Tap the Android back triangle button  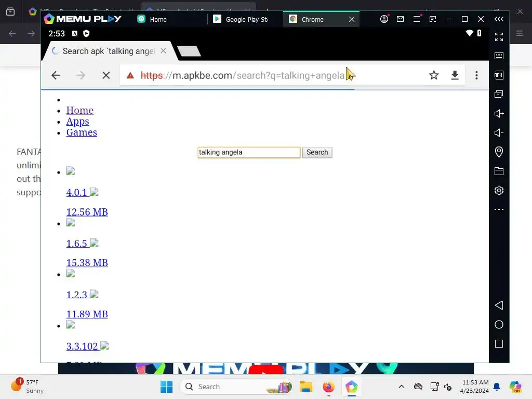tap(499, 305)
